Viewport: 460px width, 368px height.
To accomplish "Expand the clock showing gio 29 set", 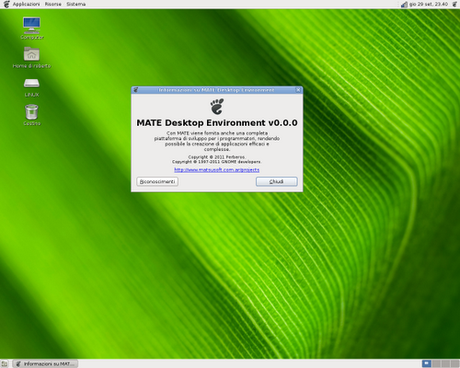I will click(x=429, y=4).
